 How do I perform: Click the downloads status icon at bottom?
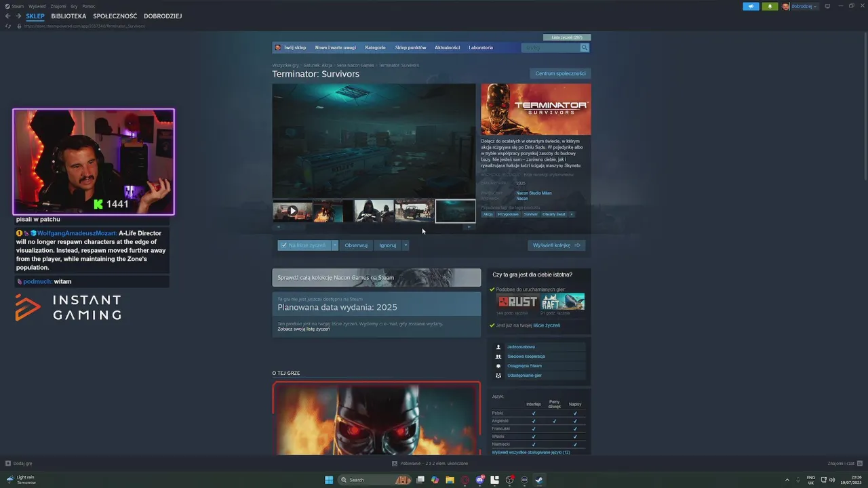(395, 464)
